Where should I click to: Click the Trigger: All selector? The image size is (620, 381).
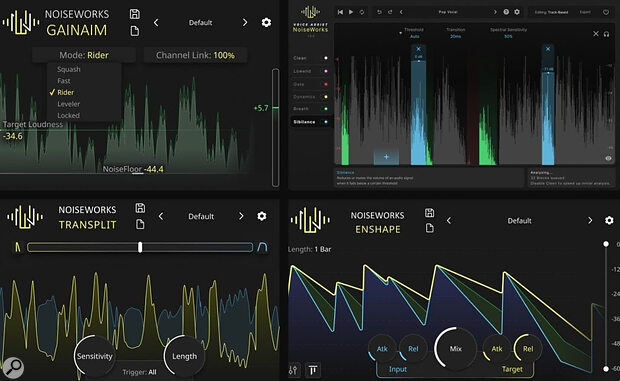coord(139,372)
